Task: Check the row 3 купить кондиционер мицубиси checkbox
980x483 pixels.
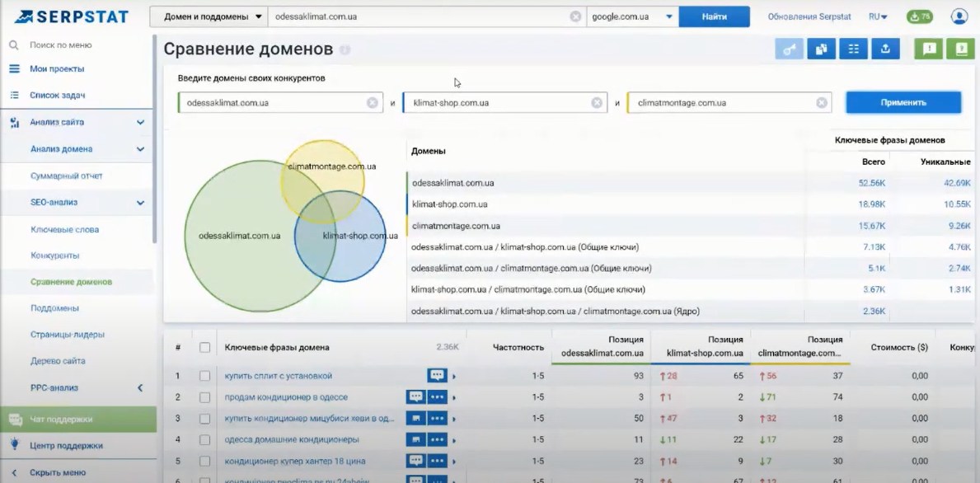Action: 204,419
